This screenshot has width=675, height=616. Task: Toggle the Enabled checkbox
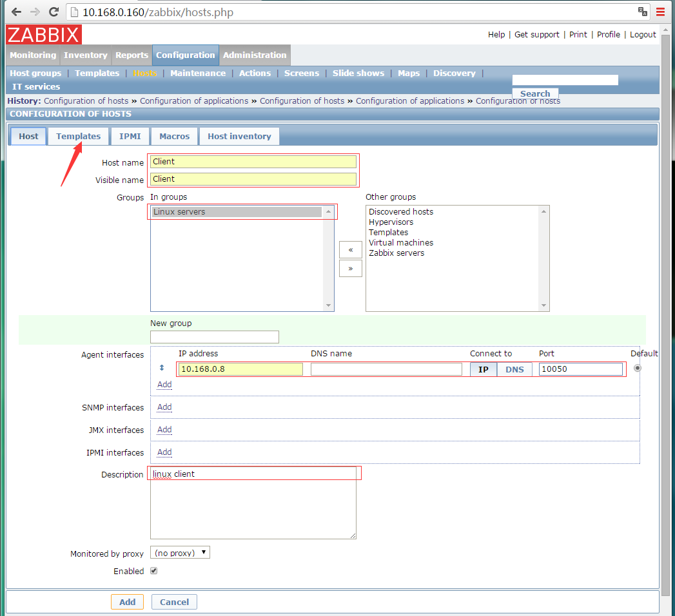tap(153, 571)
